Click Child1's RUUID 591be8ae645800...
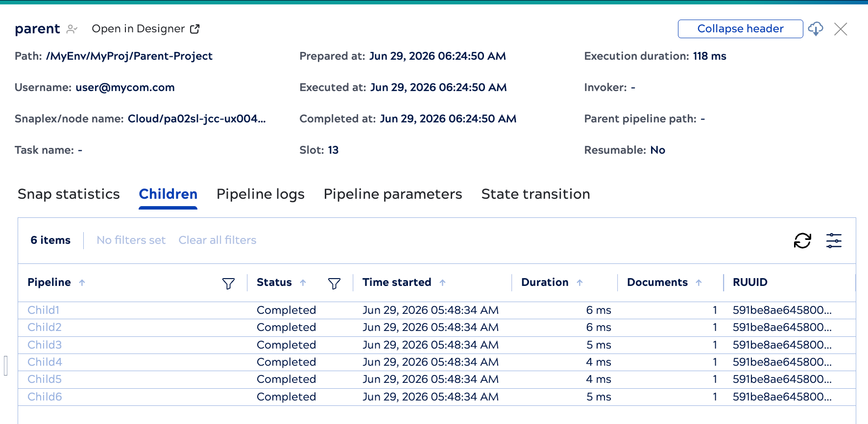The image size is (868, 424). pos(782,310)
